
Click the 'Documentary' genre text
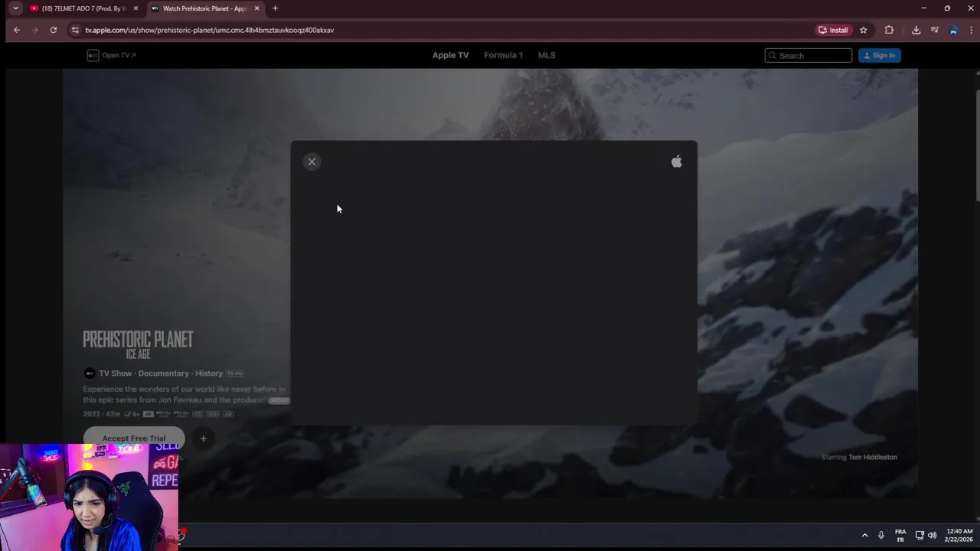tap(164, 373)
